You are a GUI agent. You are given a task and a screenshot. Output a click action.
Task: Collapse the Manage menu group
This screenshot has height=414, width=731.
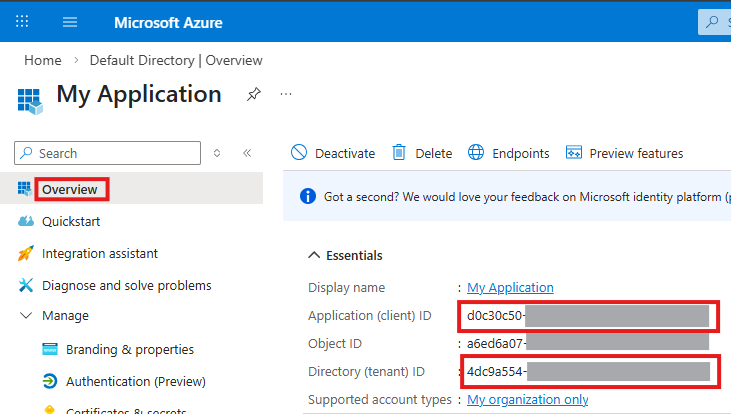pyautogui.click(x=26, y=316)
